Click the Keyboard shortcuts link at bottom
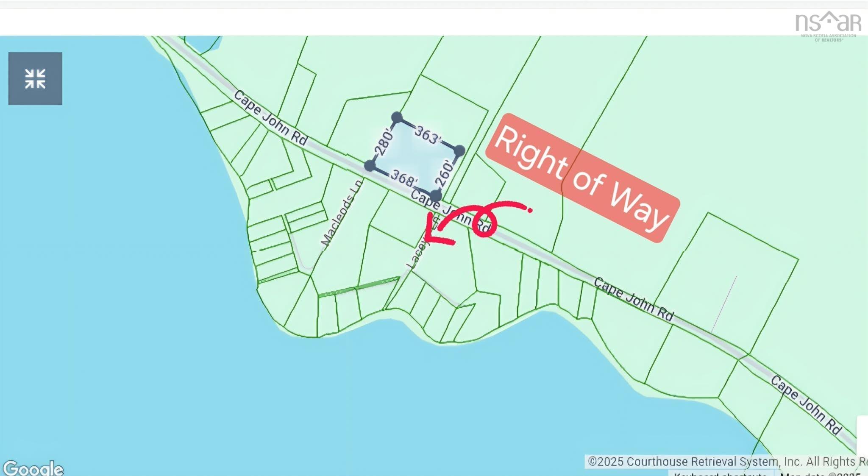Viewport: 868px width, 476px height. coord(721,473)
